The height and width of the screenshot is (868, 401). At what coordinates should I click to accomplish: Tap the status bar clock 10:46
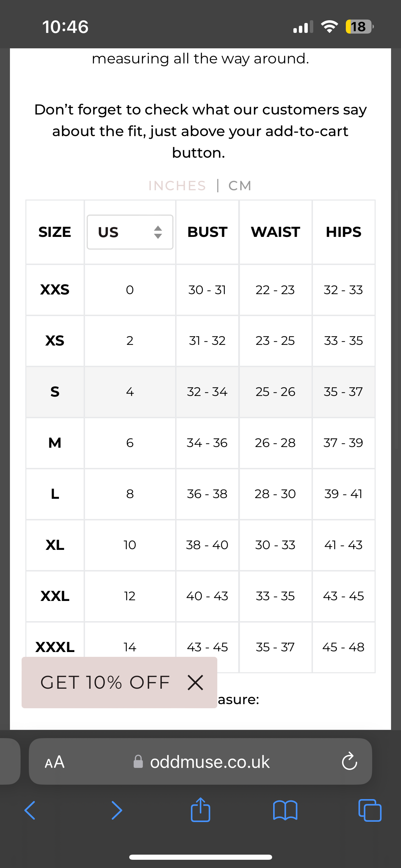click(65, 27)
